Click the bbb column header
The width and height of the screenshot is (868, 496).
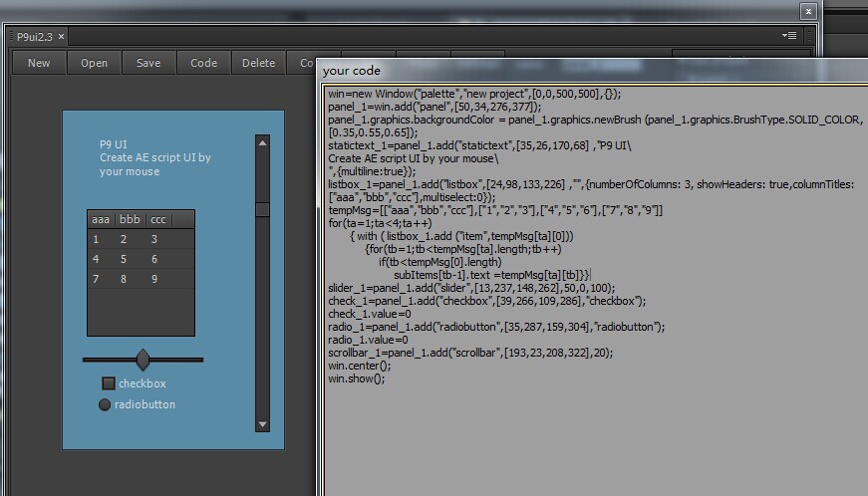(x=130, y=219)
